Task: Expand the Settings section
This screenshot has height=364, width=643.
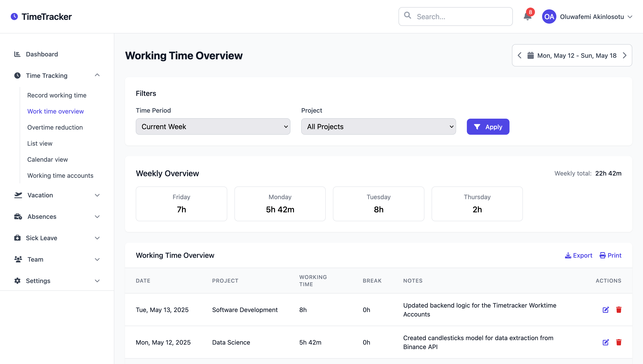Action: point(97,281)
